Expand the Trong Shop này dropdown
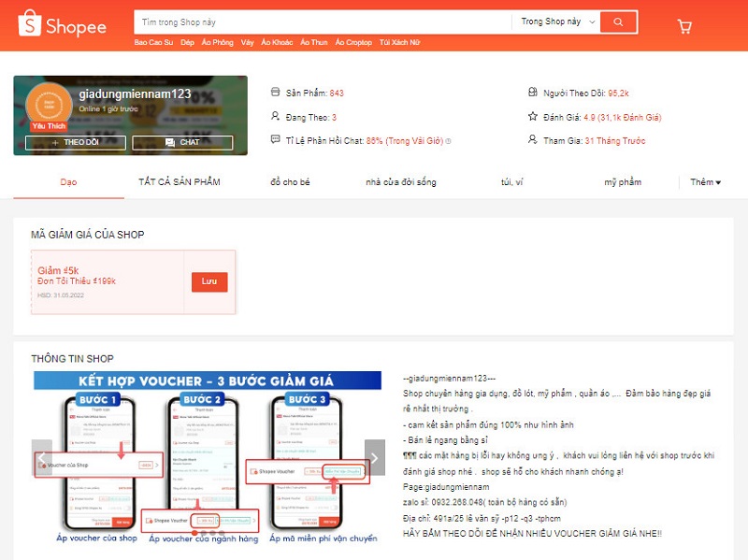The height and width of the screenshot is (560, 748). click(x=555, y=22)
